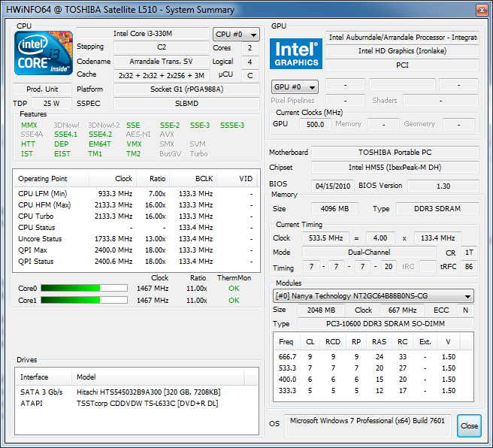Select the cache 2x32 + 2x32 + 2x256 + 3M field
The width and height of the screenshot is (493, 448).
pyautogui.click(x=162, y=75)
